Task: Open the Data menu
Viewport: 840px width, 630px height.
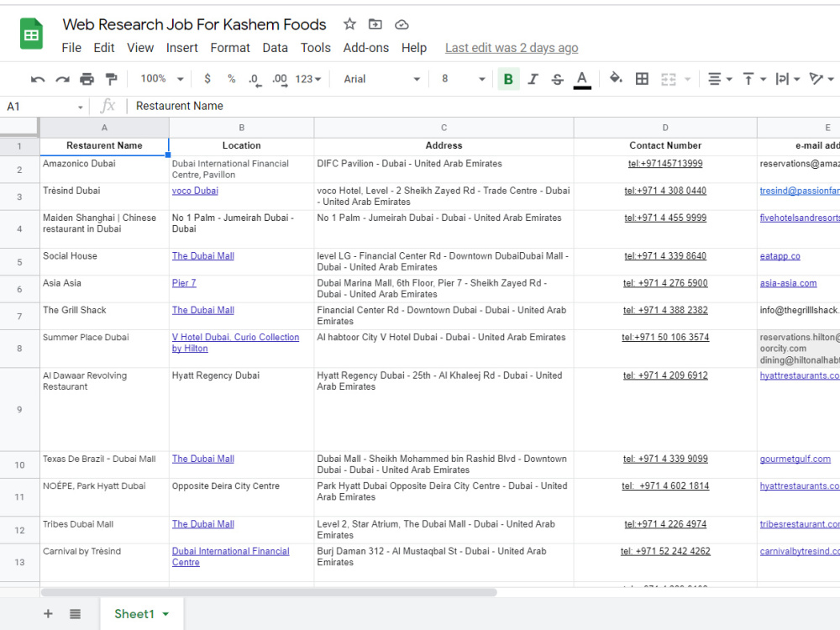Action: (x=275, y=48)
